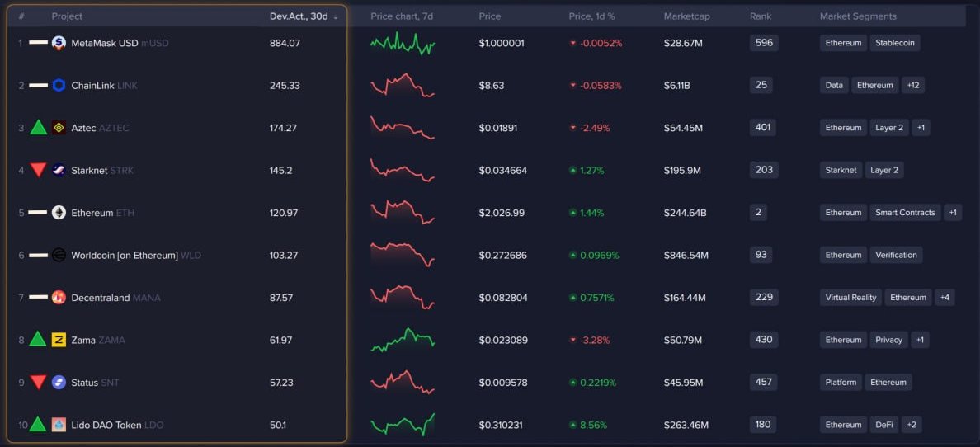Viewport: 980px width, 447px height.
Task: Click the MetaMask USD 7d price chart
Action: click(x=403, y=43)
